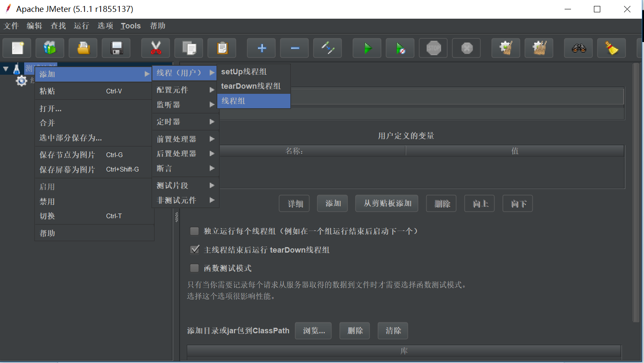The width and height of the screenshot is (644, 363).
Task: Click the Open file folder icon
Action: 83,48
